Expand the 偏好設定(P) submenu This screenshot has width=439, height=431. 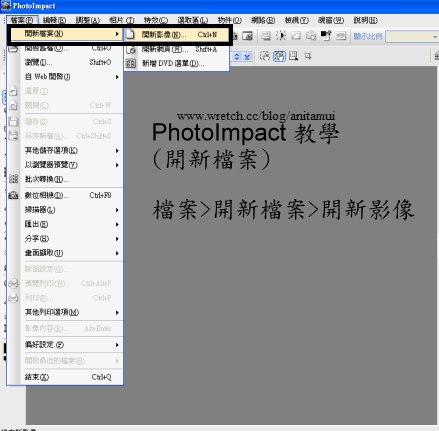click(65, 345)
